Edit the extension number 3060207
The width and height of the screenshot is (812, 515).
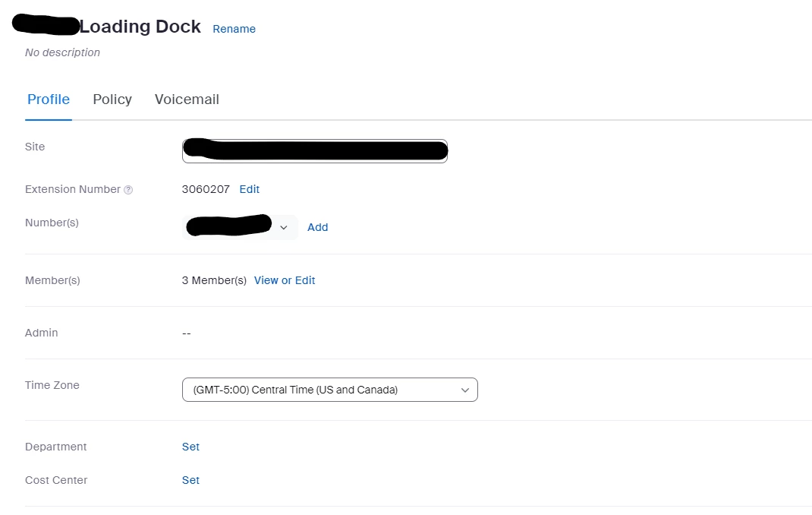249,189
